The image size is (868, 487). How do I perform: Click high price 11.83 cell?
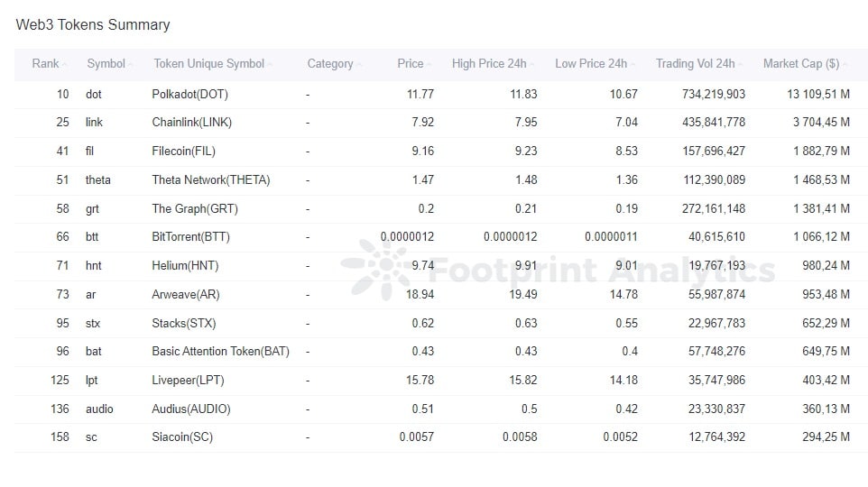click(x=523, y=94)
